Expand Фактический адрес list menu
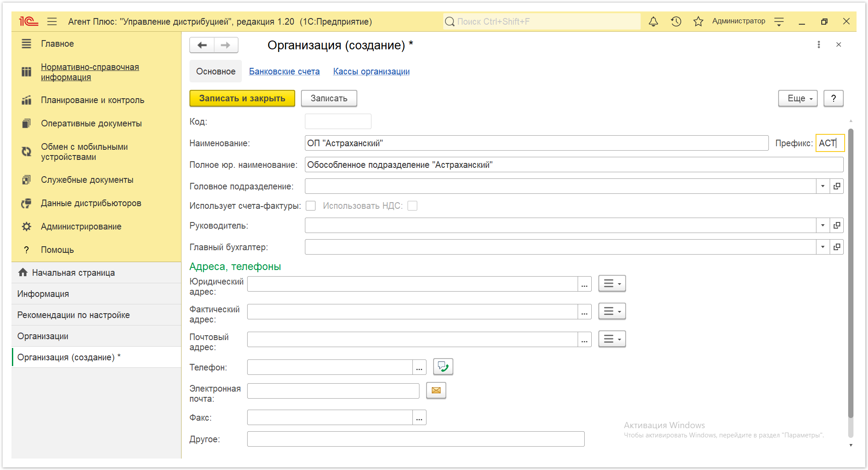The width and height of the screenshot is (868, 470). 612,311
